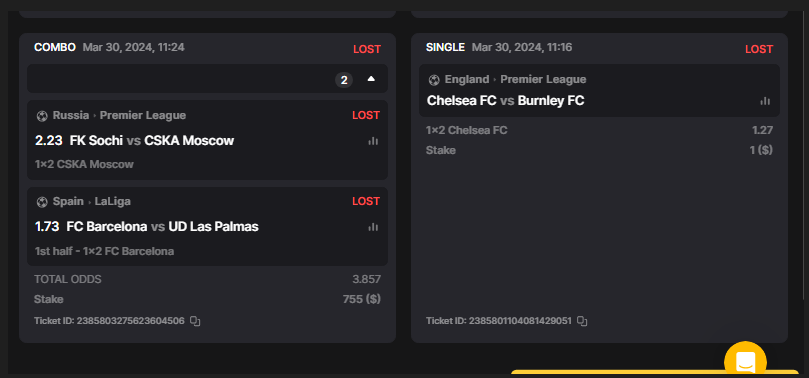The height and width of the screenshot is (378, 809).
Task: Click the COMBO bet header label
Action: [x=55, y=47]
